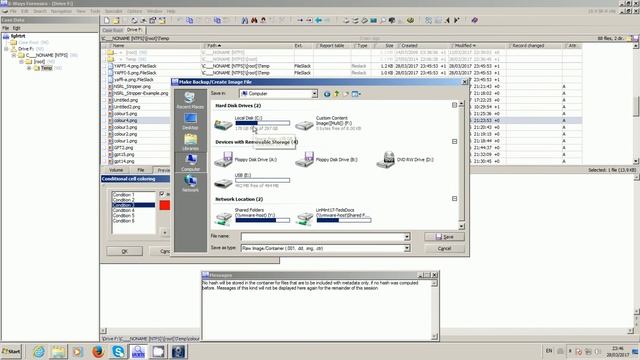Select the LinMint17-TedsDocs network location
The width and height of the screenshot is (640, 360).
[x=333, y=216]
